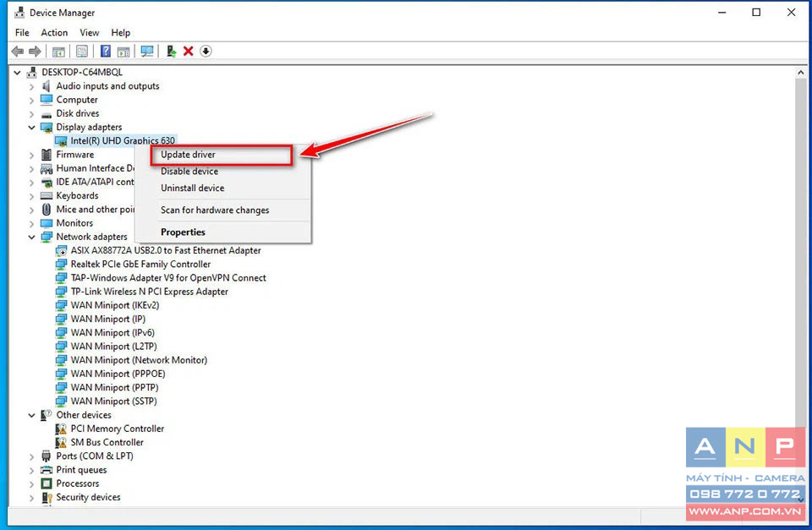Expand the Keyboards node
Screen dimensions: 812x530
click(x=31, y=196)
